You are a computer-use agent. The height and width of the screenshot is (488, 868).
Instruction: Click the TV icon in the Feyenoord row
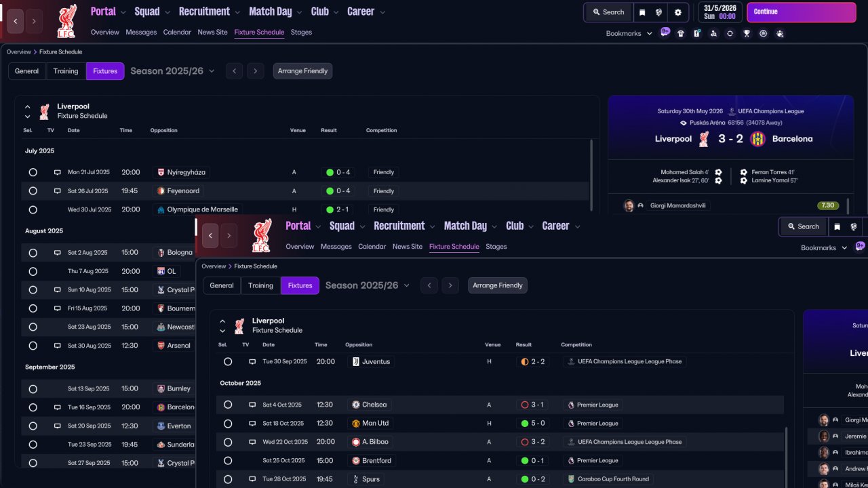tap(58, 191)
